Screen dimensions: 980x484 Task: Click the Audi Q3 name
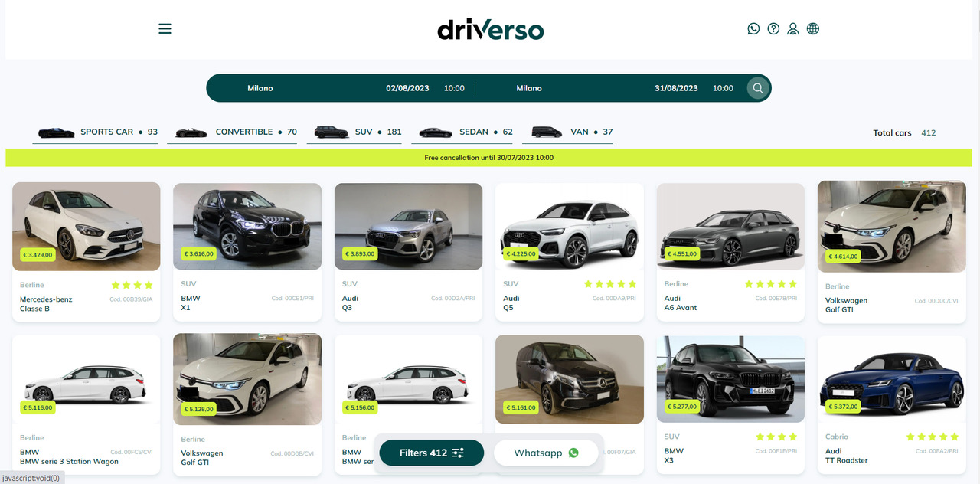click(x=350, y=303)
